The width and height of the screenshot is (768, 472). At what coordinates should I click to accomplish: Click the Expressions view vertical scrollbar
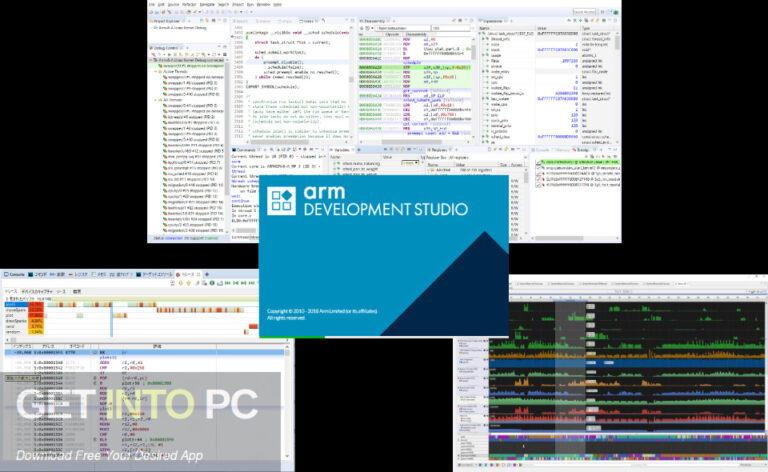[617, 42]
